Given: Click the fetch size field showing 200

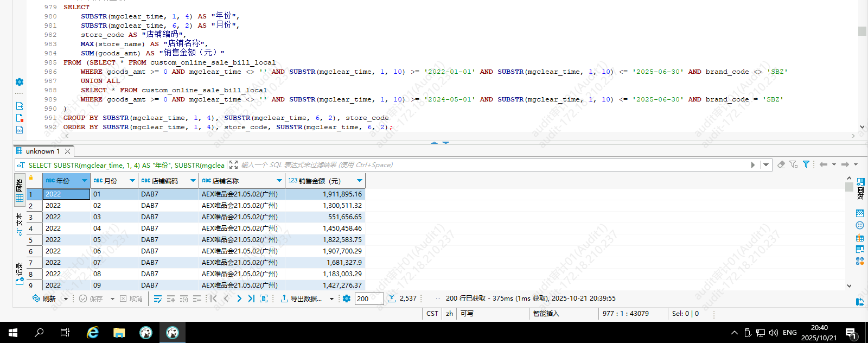Looking at the screenshot, I should (368, 298).
